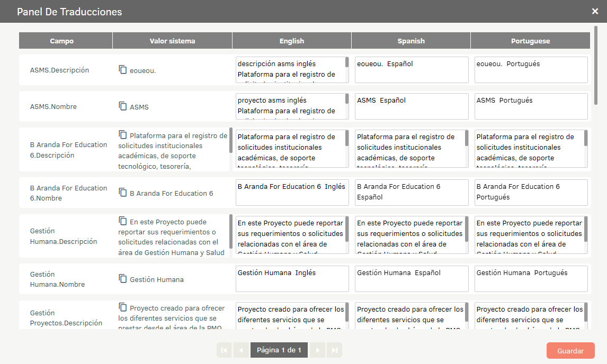Select the 'Gestión Humana.Nombre' field name
The width and height of the screenshot is (607, 364).
pyautogui.click(x=57, y=279)
